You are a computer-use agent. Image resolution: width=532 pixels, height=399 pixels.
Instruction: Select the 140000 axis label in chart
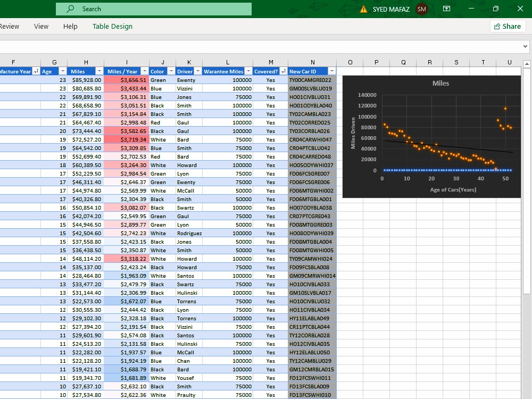tap(367, 95)
